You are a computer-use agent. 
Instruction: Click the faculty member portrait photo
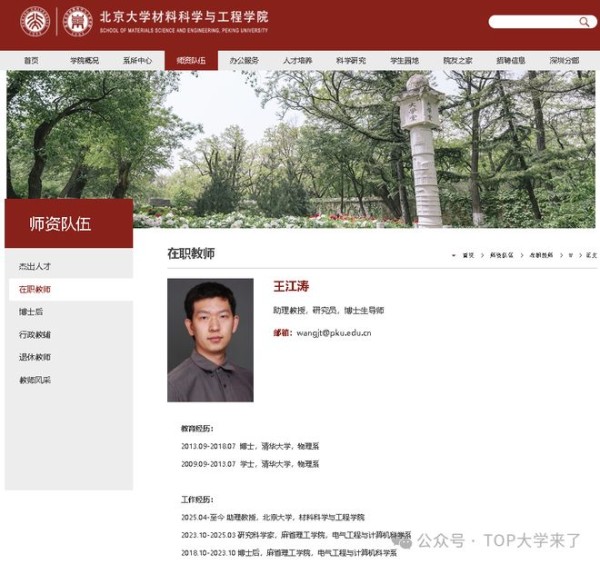pos(210,340)
